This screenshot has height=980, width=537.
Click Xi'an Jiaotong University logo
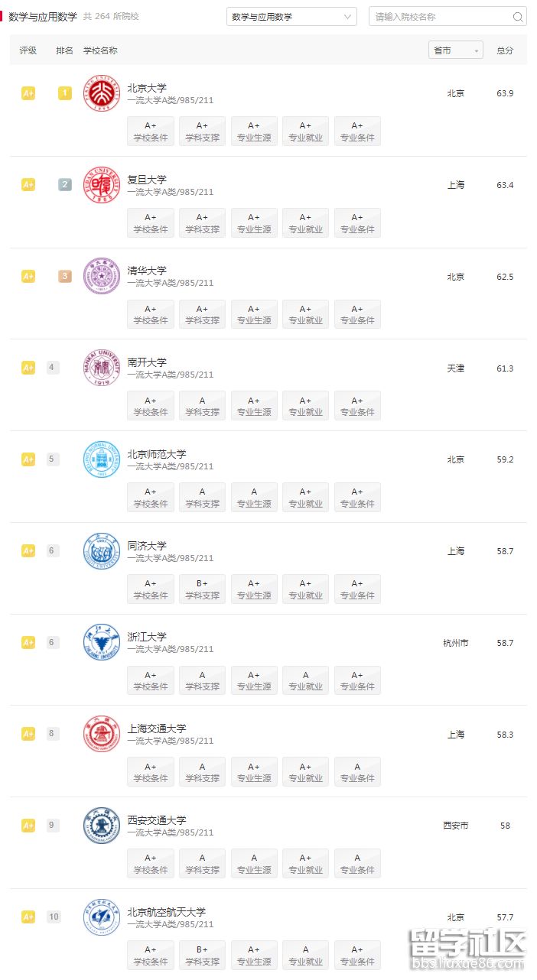[102, 826]
